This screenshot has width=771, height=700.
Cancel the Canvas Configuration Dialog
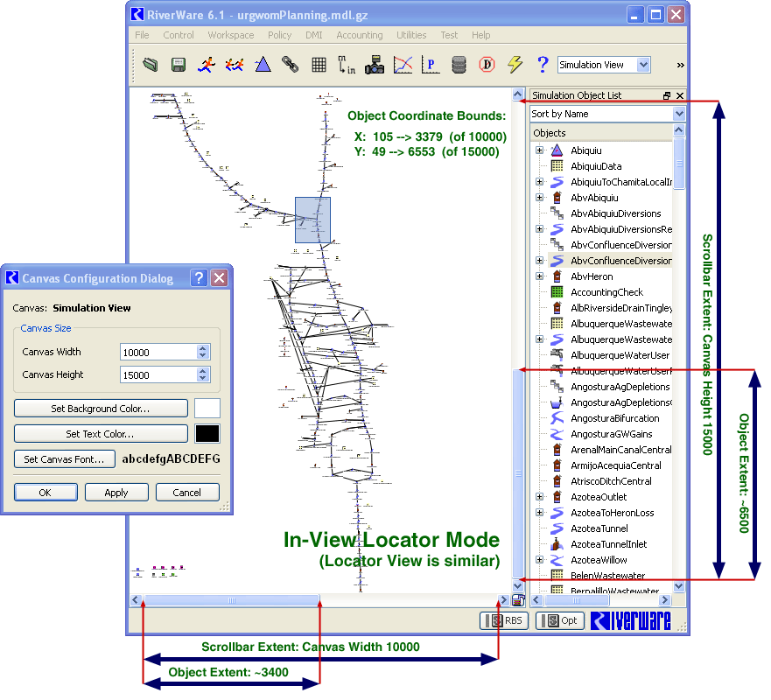point(187,493)
